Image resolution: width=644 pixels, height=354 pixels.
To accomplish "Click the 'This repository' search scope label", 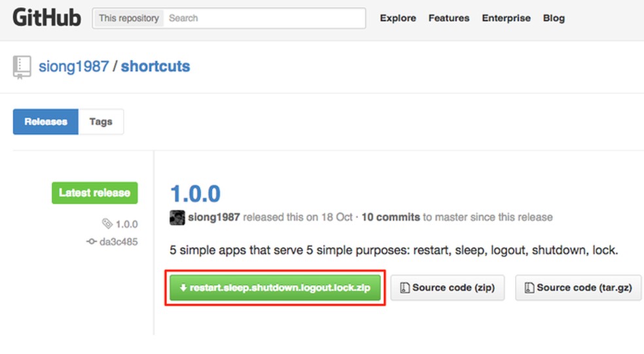I will tap(129, 18).
